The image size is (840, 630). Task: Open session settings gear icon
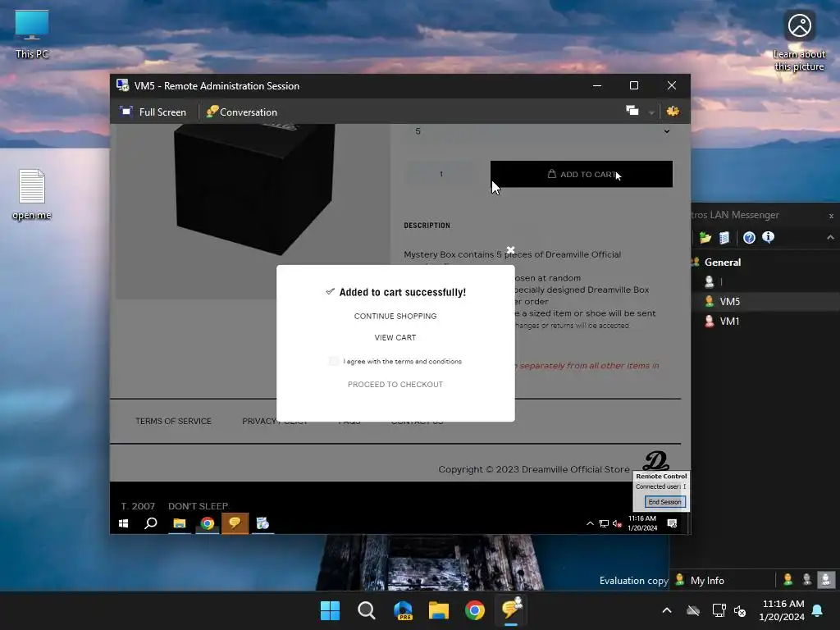673,111
